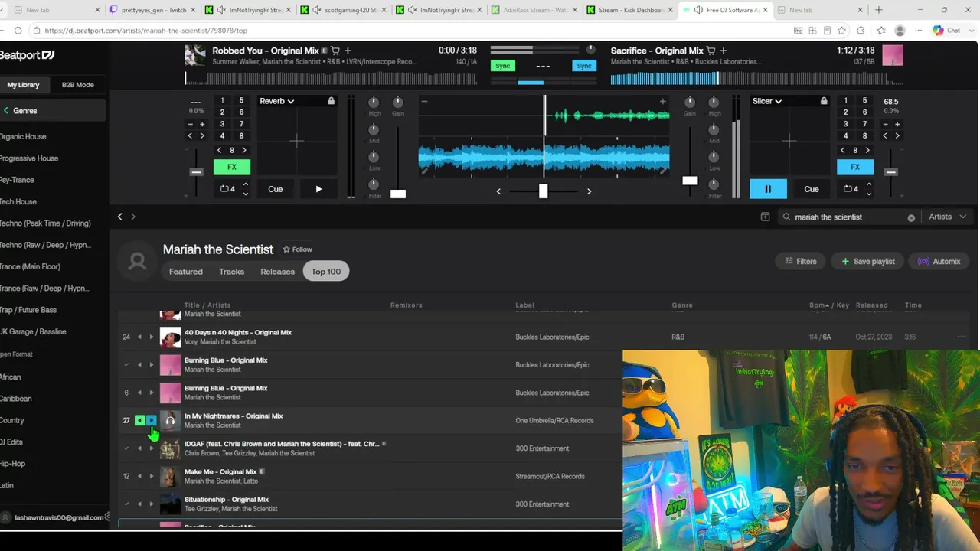Toggle the right deck blue FX button

point(855,167)
